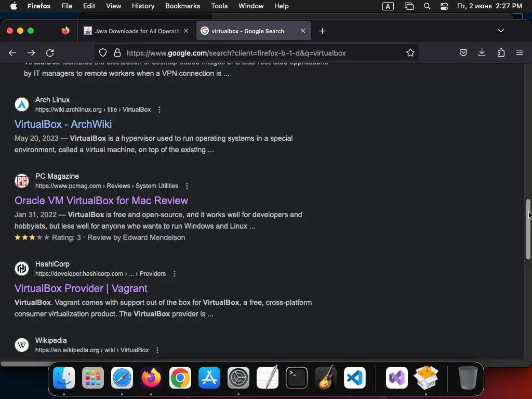This screenshot has height=399, width=532.
Task: Open more options for Arch Linux result
Action: 159,110
